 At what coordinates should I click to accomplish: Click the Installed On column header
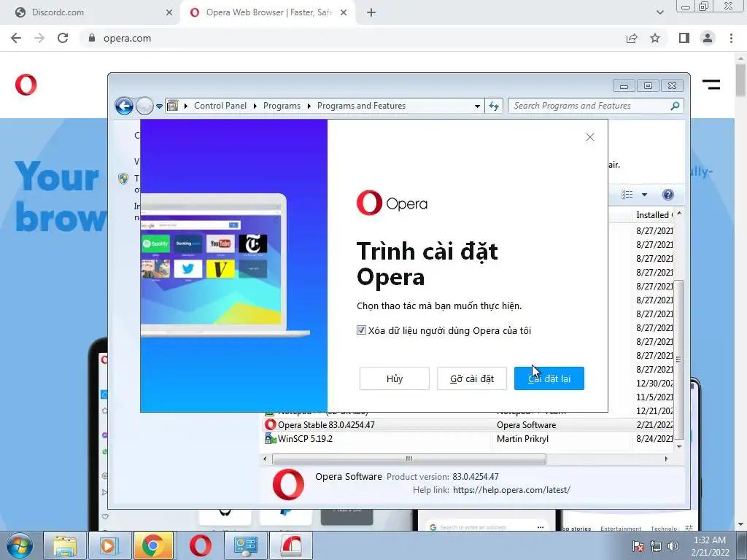tap(653, 215)
